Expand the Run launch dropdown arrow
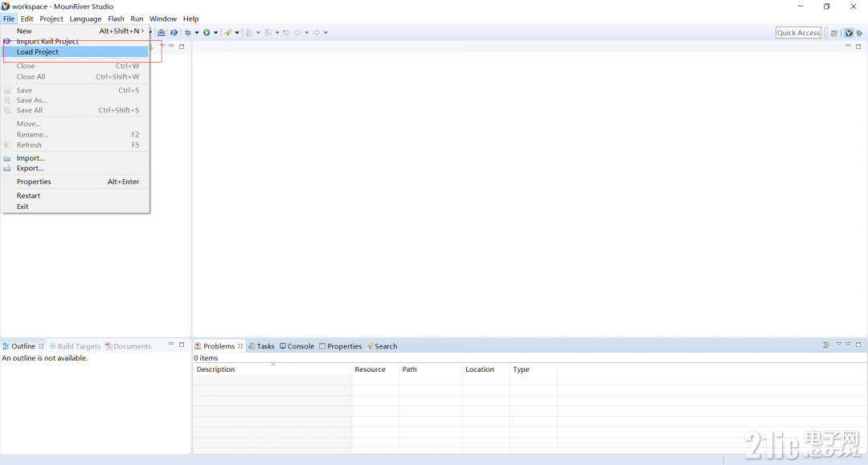 tap(215, 33)
